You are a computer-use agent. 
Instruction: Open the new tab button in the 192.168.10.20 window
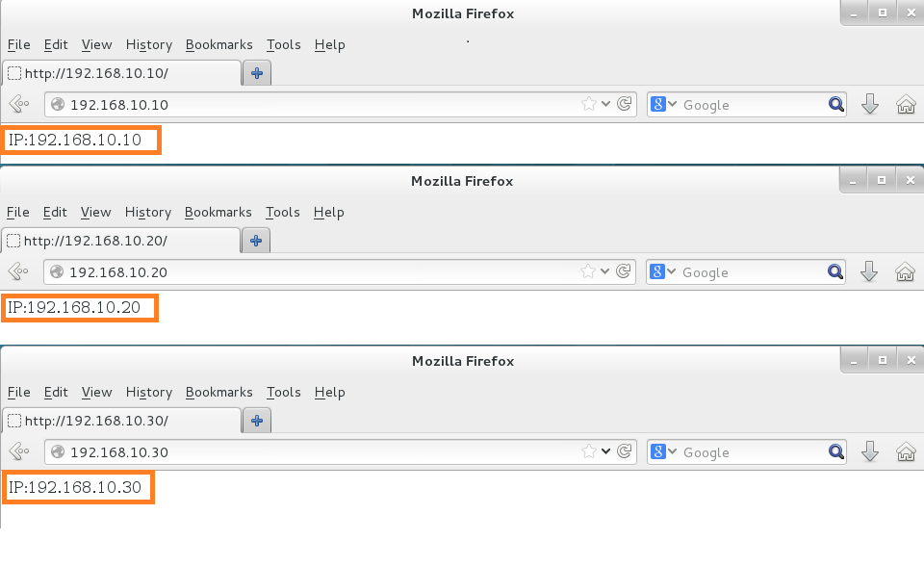point(256,241)
